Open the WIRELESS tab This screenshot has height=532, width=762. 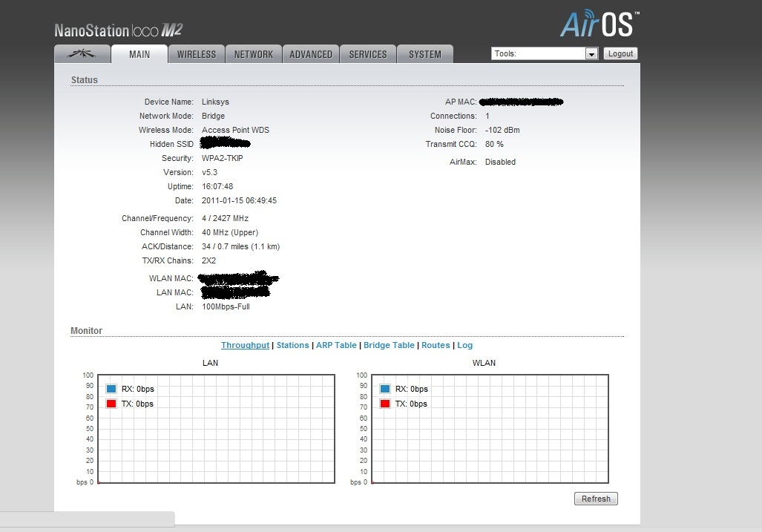tap(197, 54)
